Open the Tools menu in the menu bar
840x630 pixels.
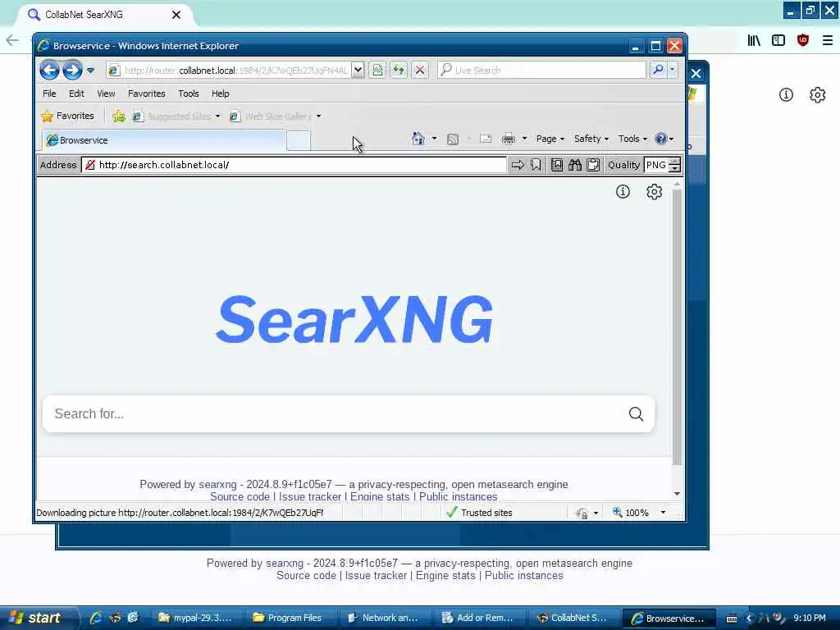click(189, 94)
